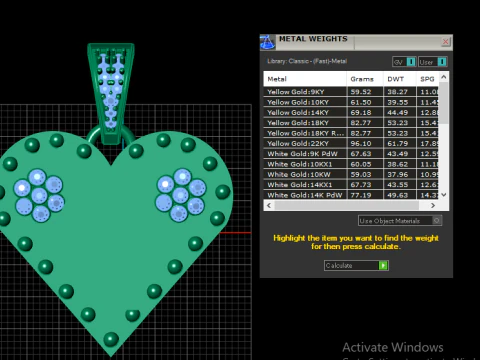
Task: Click the Metal Weights flask icon
Action: [x=267, y=42]
